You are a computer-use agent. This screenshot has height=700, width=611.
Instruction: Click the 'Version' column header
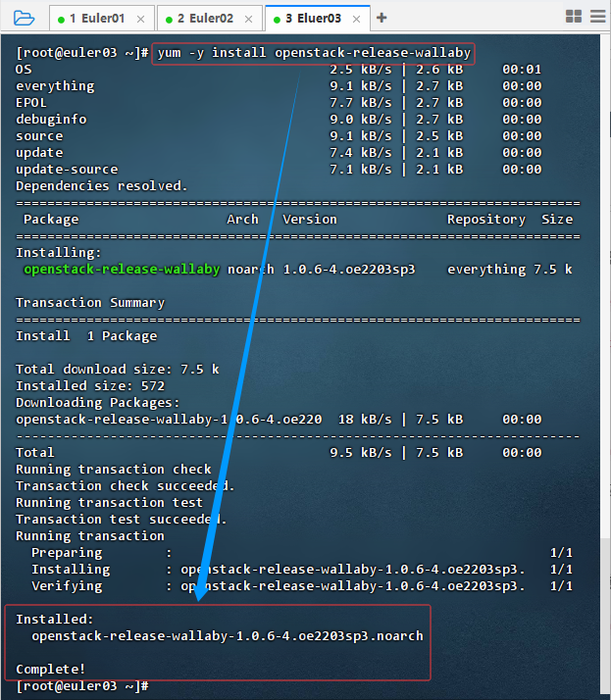310,220
